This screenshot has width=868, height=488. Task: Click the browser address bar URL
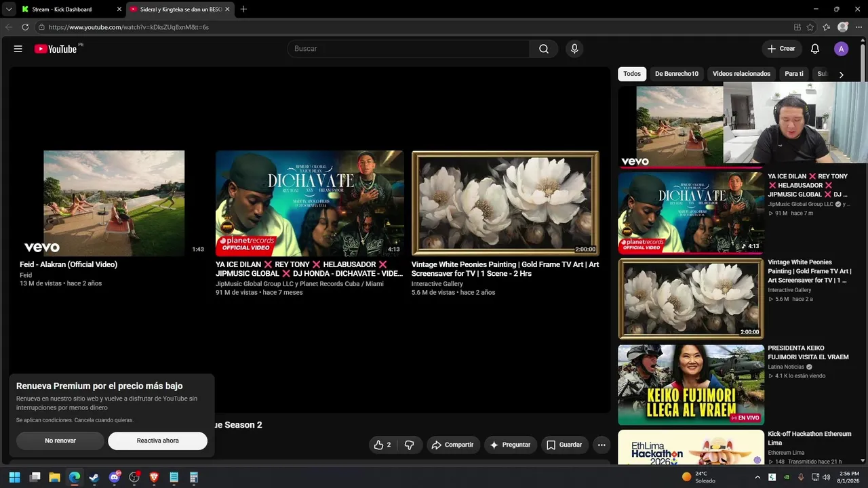[129, 27]
